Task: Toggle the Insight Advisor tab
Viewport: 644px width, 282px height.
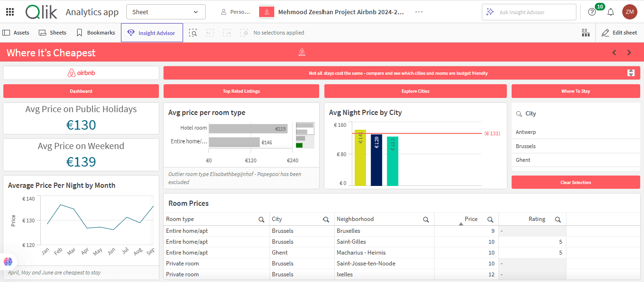Action: pyautogui.click(x=152, y=33)
